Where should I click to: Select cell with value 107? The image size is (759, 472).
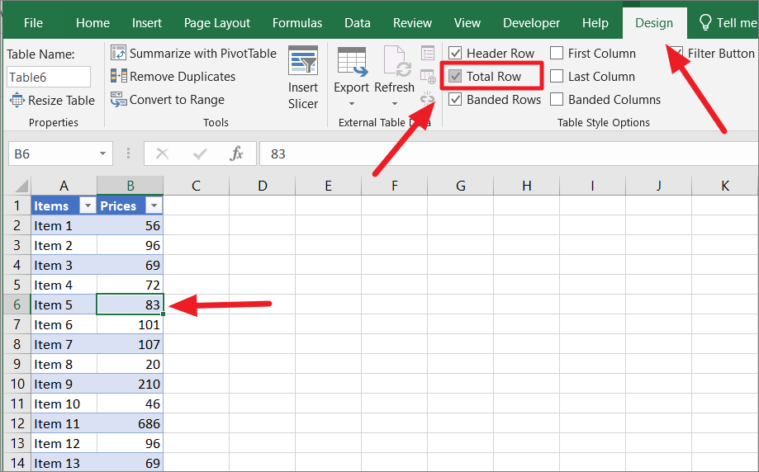(x=130, y=344)
